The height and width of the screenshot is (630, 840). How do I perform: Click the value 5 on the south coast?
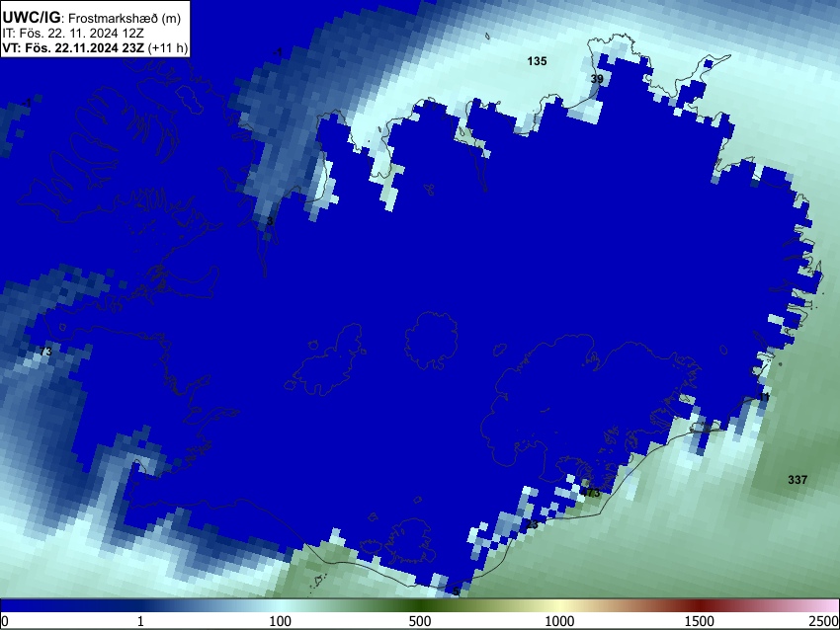coord(456,591)
